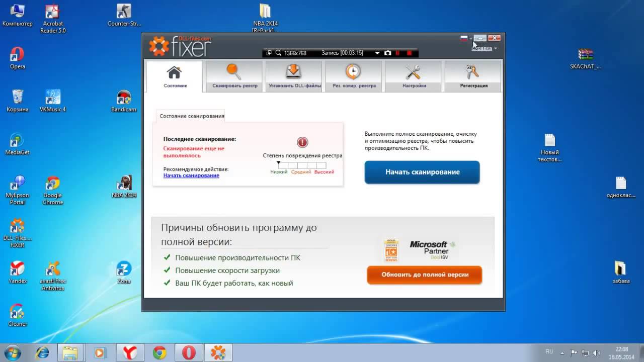The height and width of the screenshot is (362, 644).
Task: Select NBA 2K14 game shortcut icon
Action: tap(124, 187)
